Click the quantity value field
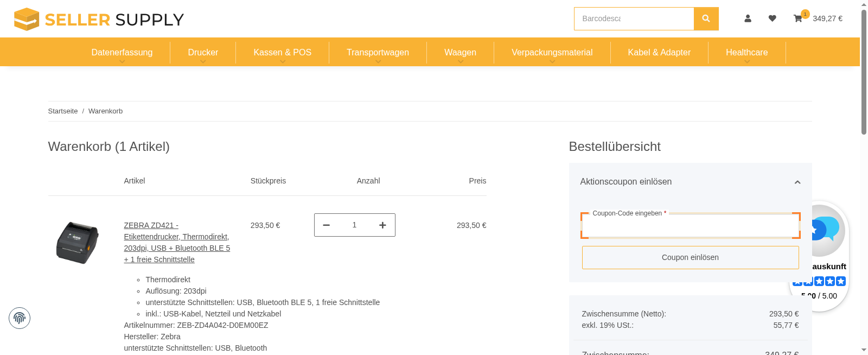 point(354,225)
